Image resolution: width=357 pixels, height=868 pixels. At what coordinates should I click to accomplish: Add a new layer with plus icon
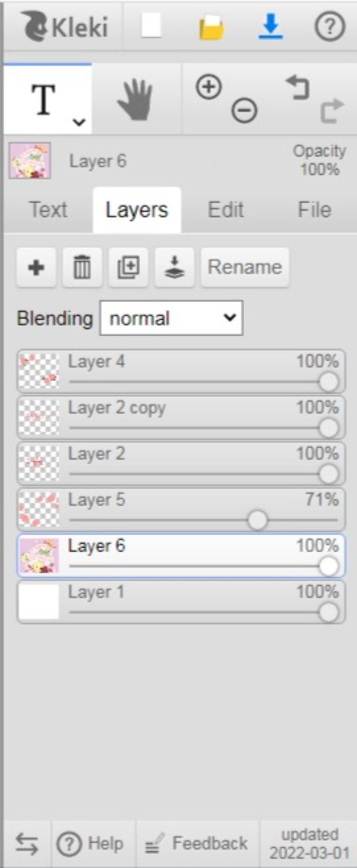click(36, 267)
